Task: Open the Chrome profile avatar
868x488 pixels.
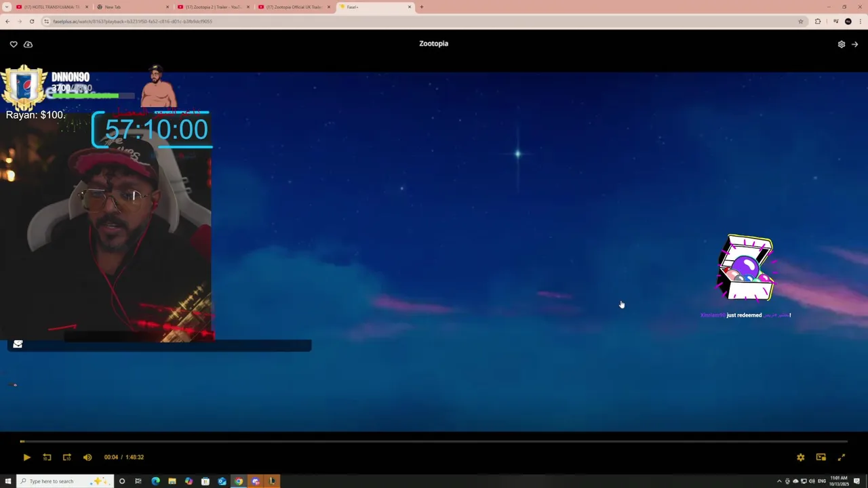Action: point(848,21)
